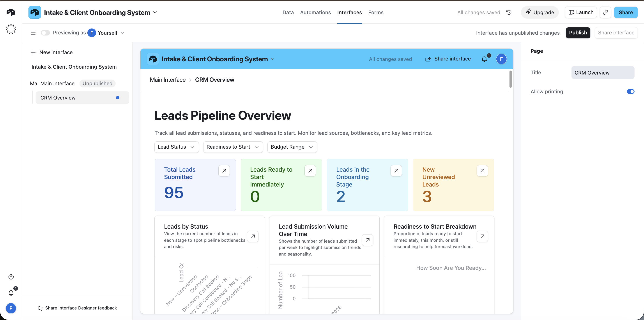This screenshot has height=320, width=644.
Task: Click Interface has unpublished changes text
Action: coord(517,33)
